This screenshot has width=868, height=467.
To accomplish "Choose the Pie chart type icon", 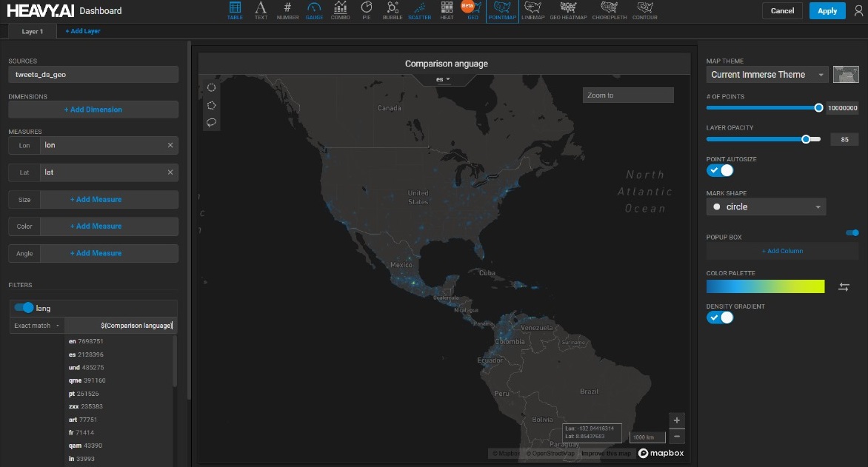I will click(x=366, y=10).
